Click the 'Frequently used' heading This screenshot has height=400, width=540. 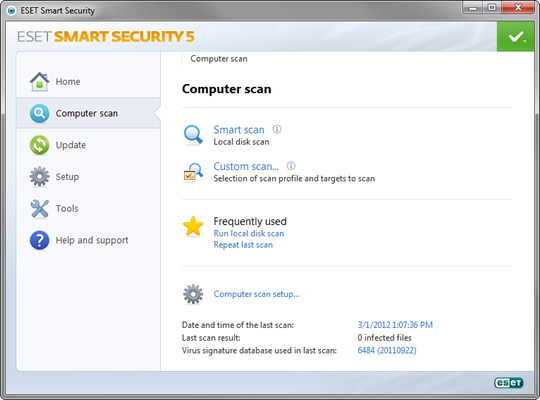tap(250, 221)
